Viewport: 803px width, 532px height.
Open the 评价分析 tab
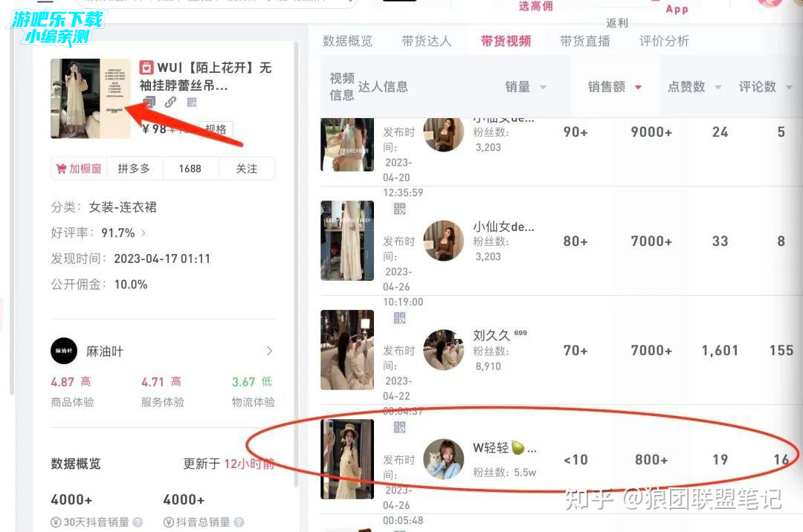pyautogui.click(x=664, y=41)
